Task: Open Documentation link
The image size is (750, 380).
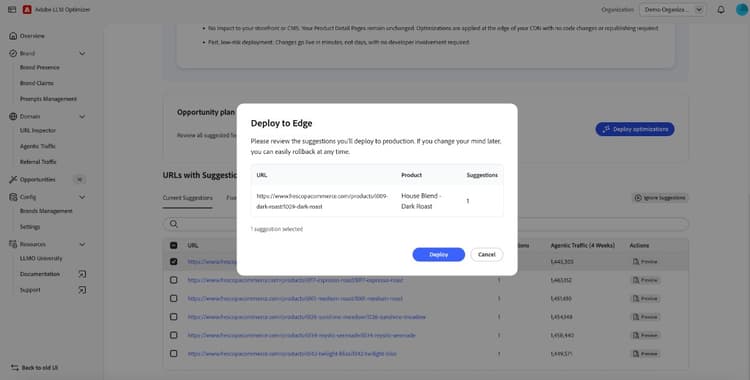Action: pyautogui.click(x=40, y=274)
